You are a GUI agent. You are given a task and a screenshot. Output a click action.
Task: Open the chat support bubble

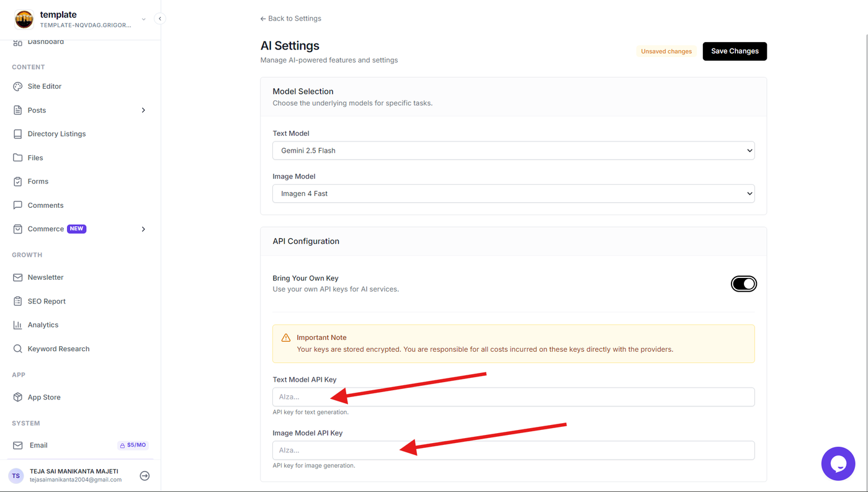(838, 463)
